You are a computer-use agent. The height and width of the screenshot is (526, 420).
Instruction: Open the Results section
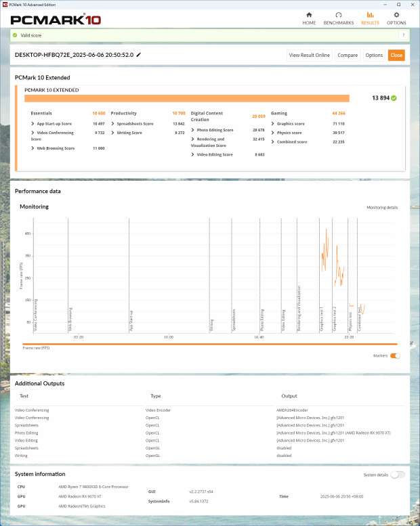[x=370, y=19]
